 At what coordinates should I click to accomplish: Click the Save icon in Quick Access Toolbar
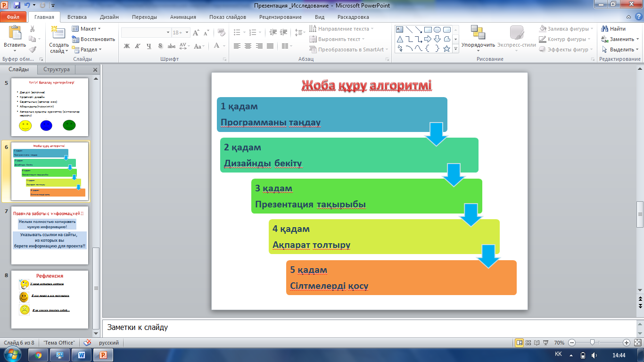[17, 5]
